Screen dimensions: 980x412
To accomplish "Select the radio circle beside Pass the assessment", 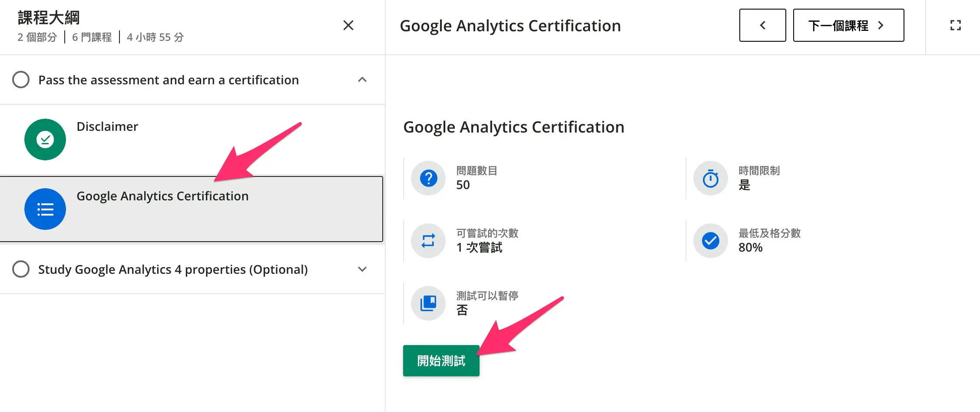I will pyautogui.click(x=21, y=80).
